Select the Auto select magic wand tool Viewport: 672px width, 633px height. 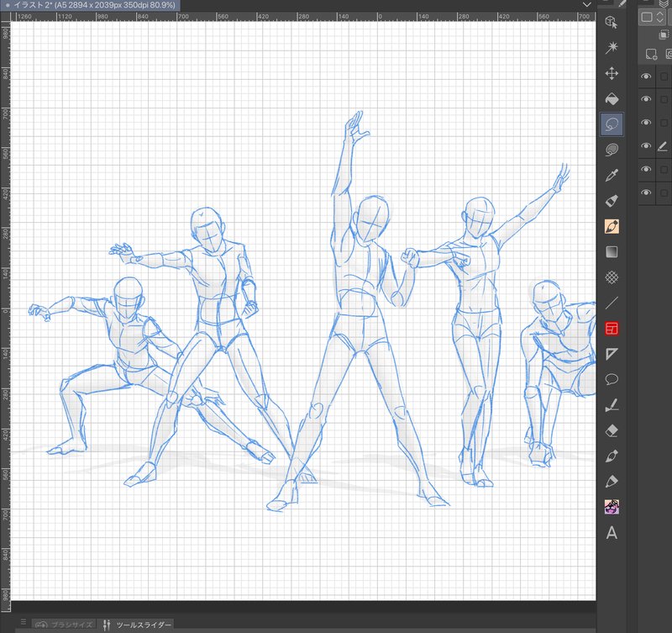612,47
